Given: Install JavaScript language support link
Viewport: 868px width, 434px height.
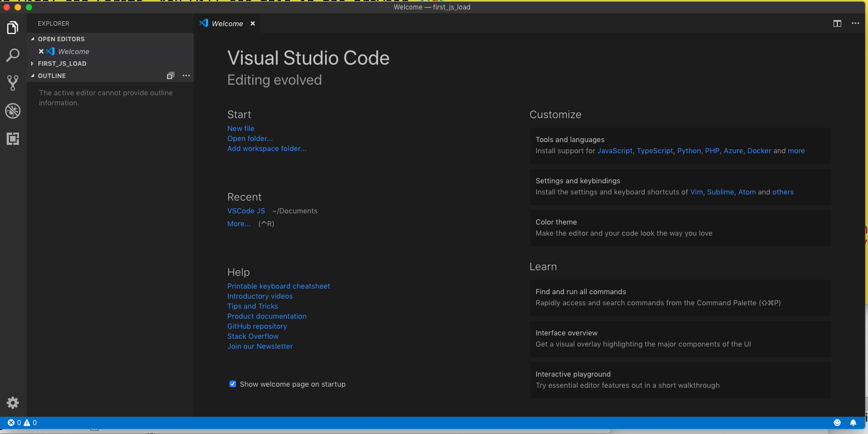Looking at the screenshot, I should coord(615,150).
